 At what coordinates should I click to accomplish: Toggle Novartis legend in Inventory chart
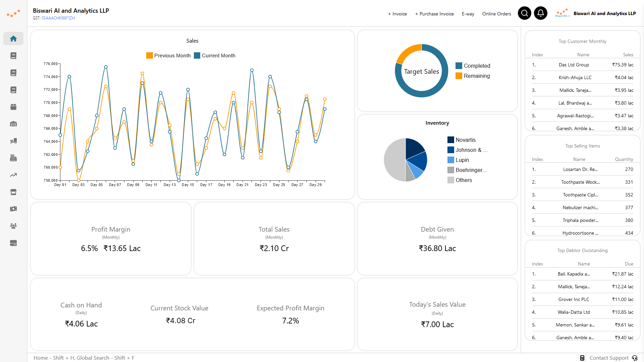462,140
